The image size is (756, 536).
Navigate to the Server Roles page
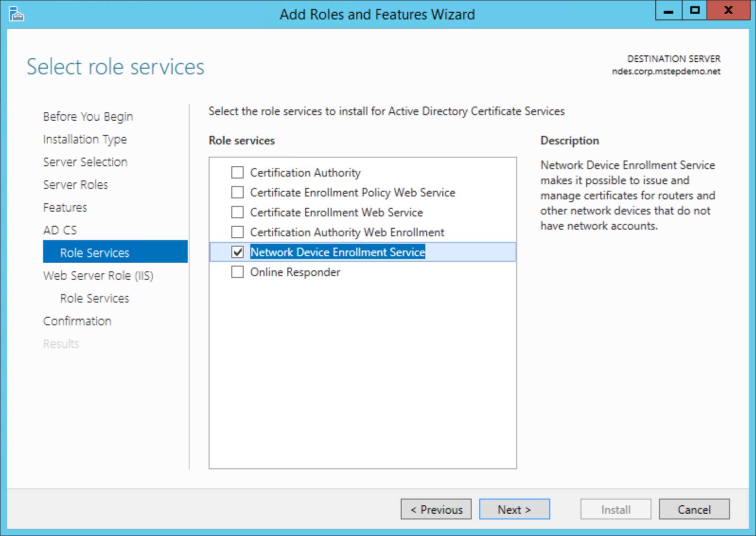(x=76, y=185)
